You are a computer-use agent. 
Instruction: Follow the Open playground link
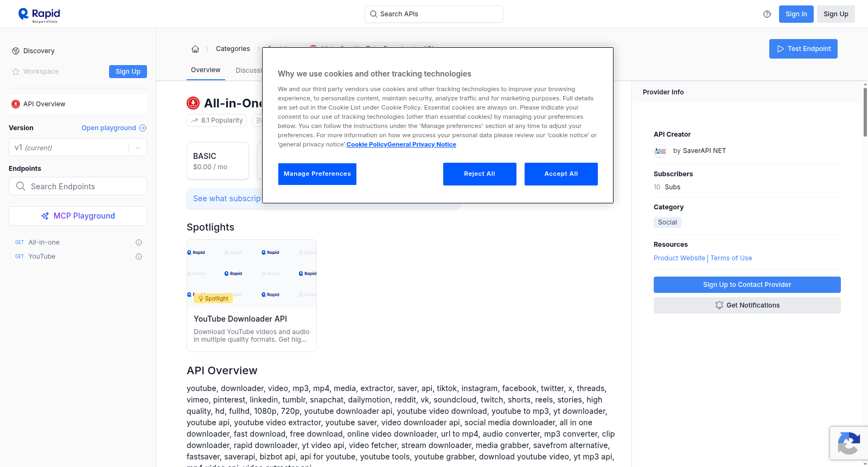(114, 128)
